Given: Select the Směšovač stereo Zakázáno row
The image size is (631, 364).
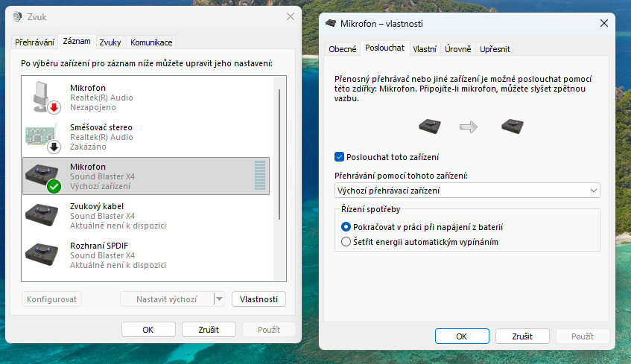Looking at the screenshot, I should pyautogui.click(x=146, y=137).
